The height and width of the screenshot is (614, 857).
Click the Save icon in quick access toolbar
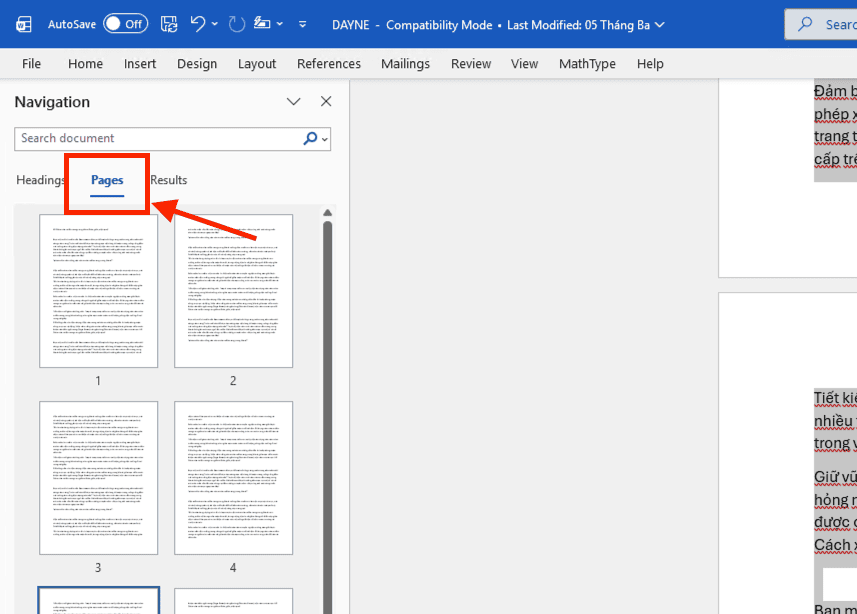pos(169,24)
